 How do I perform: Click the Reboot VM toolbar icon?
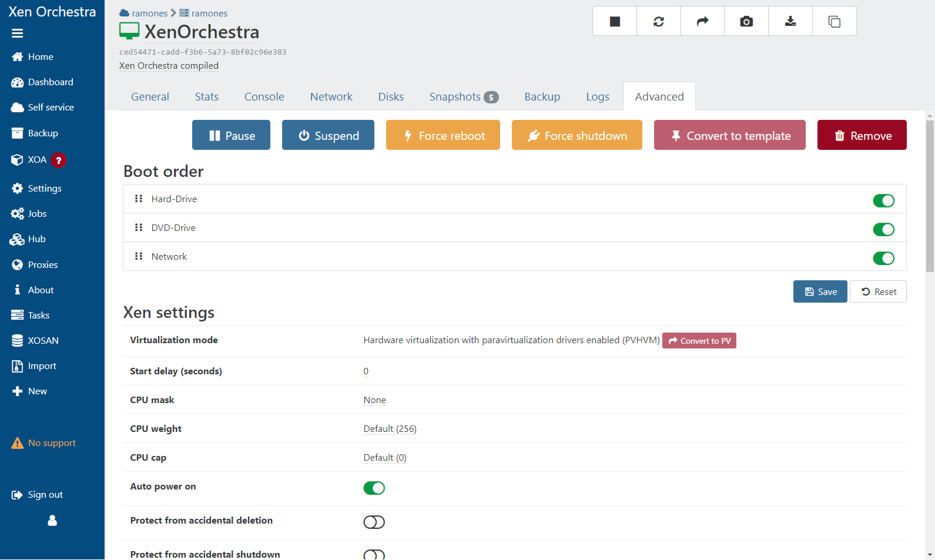point(659,21)
